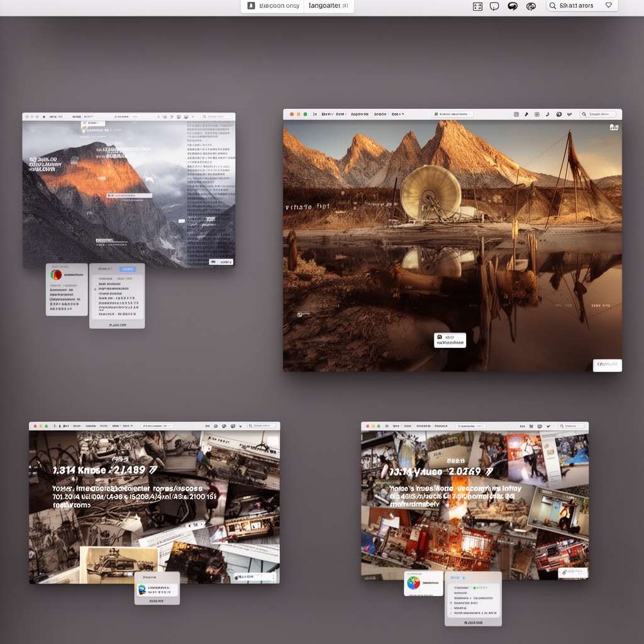
Task: Open the mountain window thumbnail
Action: click(x=129, y=190)
